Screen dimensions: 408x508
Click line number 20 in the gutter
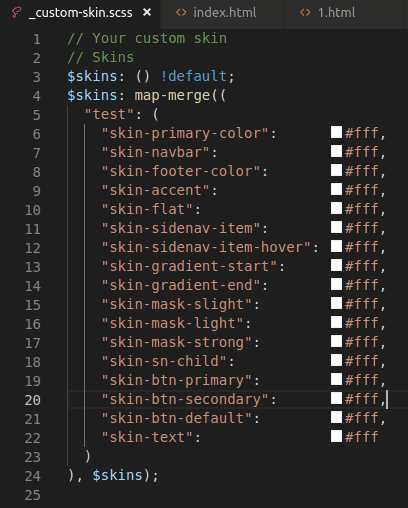tap(33, 400)
